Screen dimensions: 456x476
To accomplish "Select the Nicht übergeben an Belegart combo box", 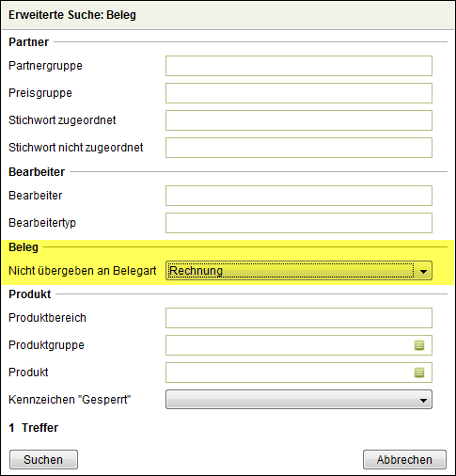I will (x=299, y=271).
